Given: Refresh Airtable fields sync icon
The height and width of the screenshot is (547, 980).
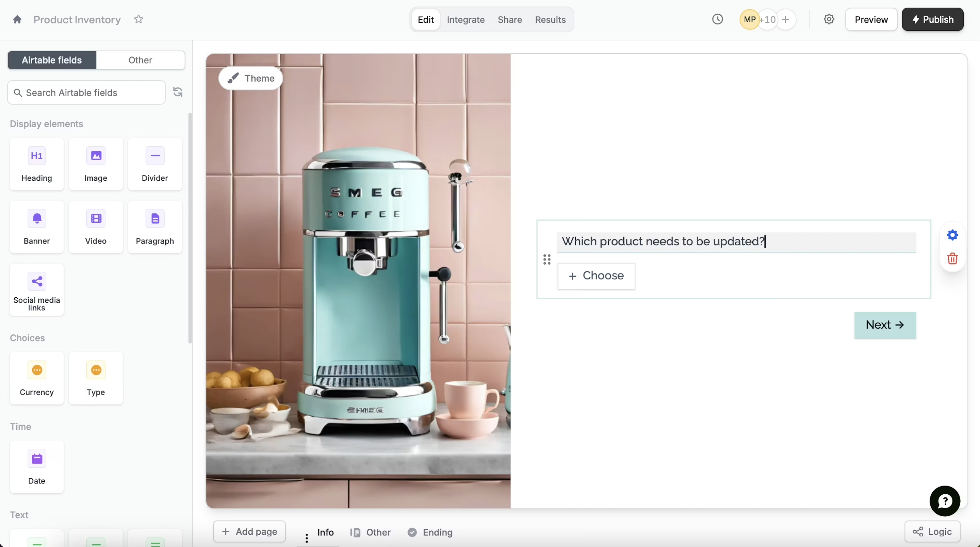Looking at the screenshot, I should (x=178, y=92).
